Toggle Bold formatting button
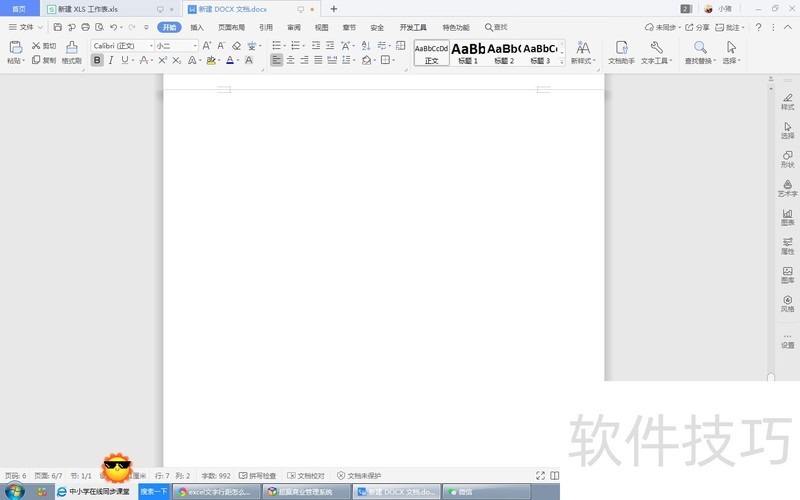Viewport: 800px width, 500px height. click(x=97, y=60)
